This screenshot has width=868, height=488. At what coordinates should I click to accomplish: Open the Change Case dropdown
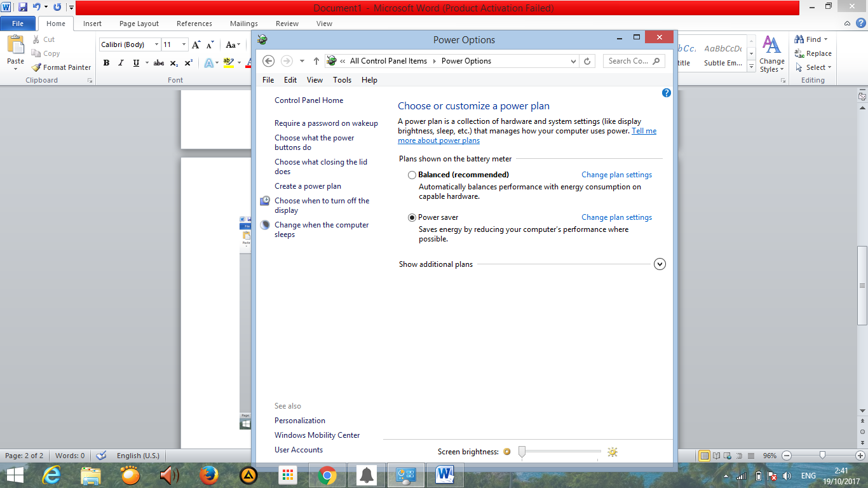point(233,44)
